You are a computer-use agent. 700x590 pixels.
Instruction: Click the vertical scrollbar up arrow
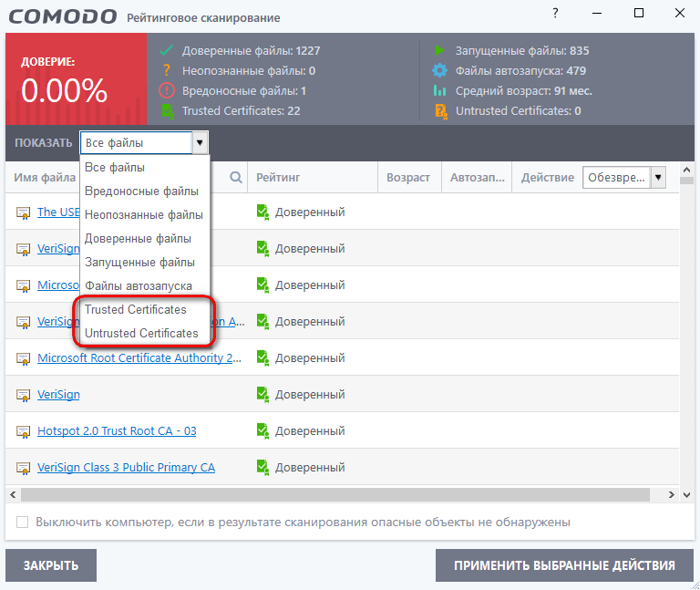(686, 170)
